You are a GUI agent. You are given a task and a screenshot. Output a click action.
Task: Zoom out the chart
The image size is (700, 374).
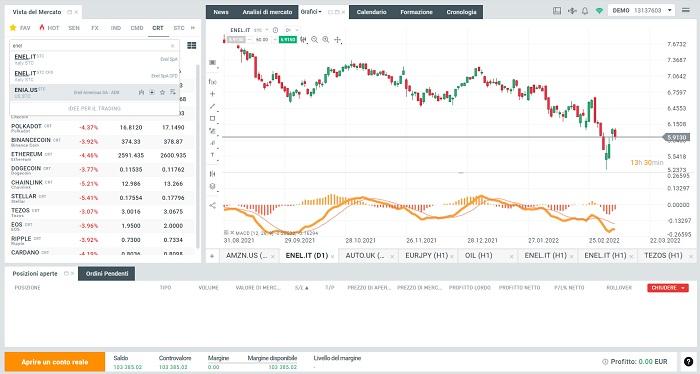(315, 40)
